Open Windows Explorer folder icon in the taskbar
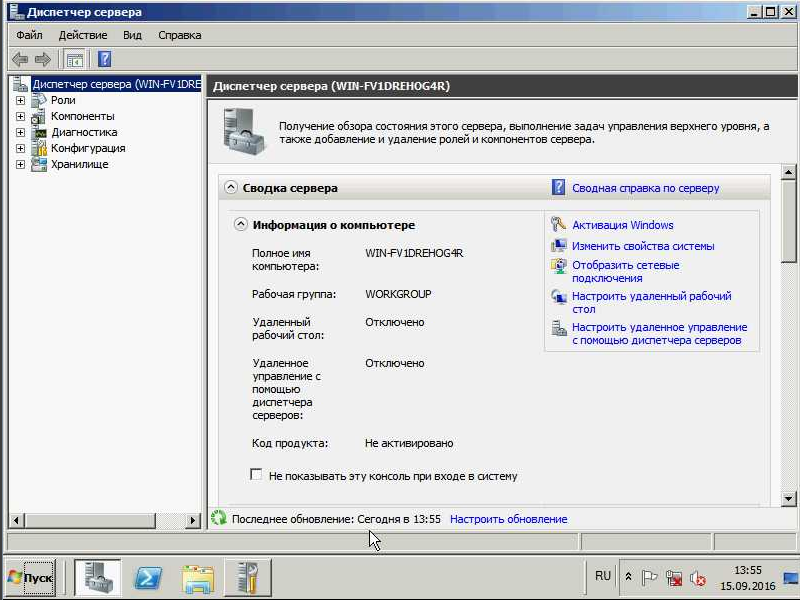Screen dimensions: 800x600 point(197,578)
